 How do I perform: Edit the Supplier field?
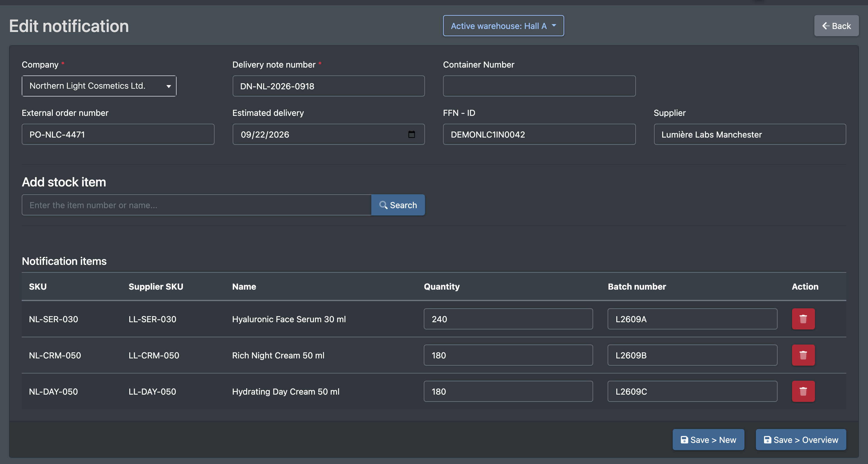coord(750,134)
